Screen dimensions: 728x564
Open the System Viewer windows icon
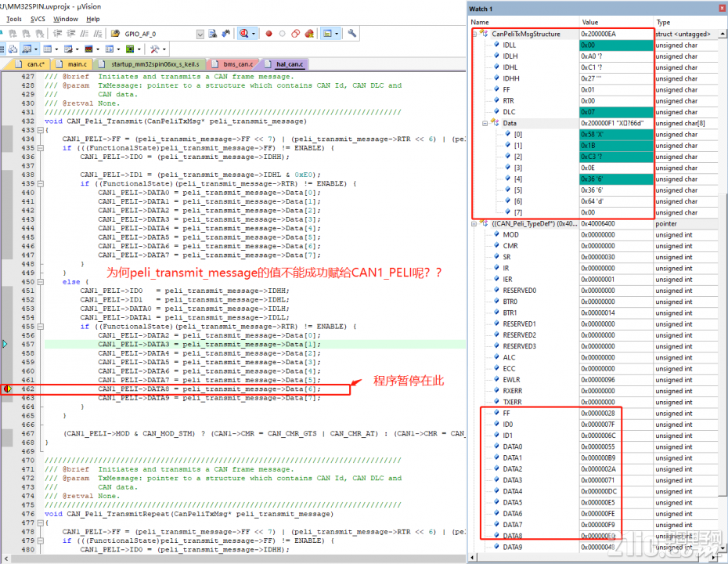point(131,49)
